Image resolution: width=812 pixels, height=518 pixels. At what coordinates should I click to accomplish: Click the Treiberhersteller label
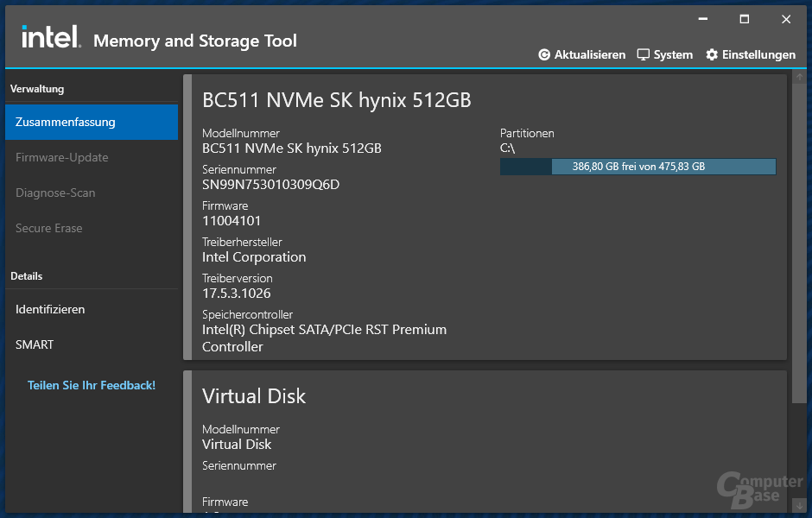242,243
